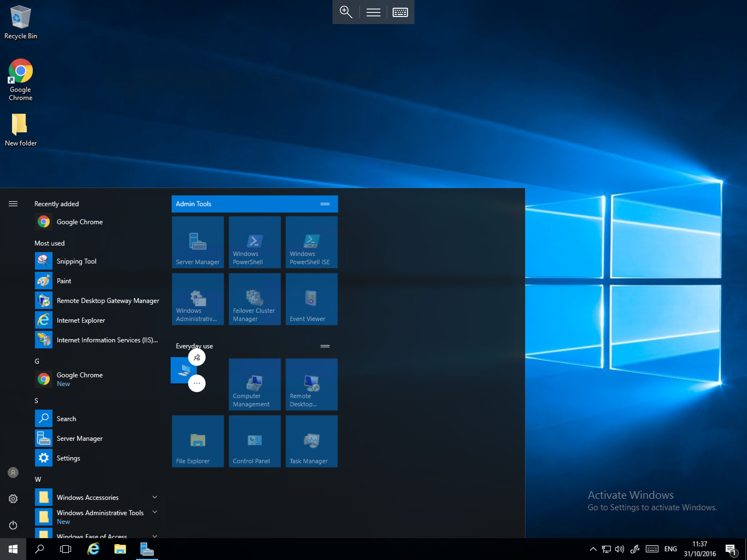The width and height of the screenshot is (747, 560).
Task: Open Snipping Tool from Most used
Action: [98, 261]
